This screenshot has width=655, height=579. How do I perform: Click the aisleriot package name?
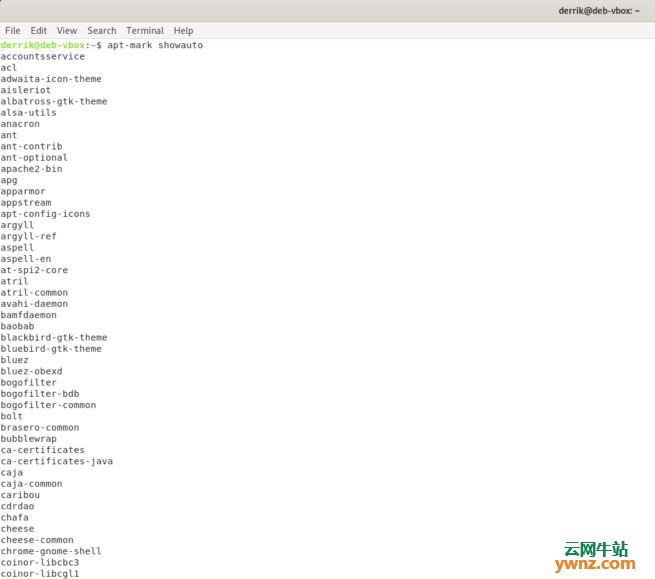25,90
